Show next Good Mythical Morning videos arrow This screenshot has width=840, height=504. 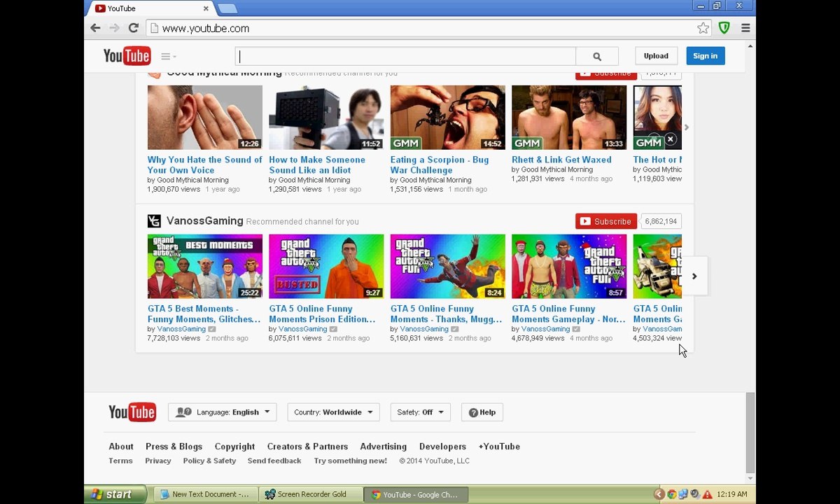click(x=687, y=127)
